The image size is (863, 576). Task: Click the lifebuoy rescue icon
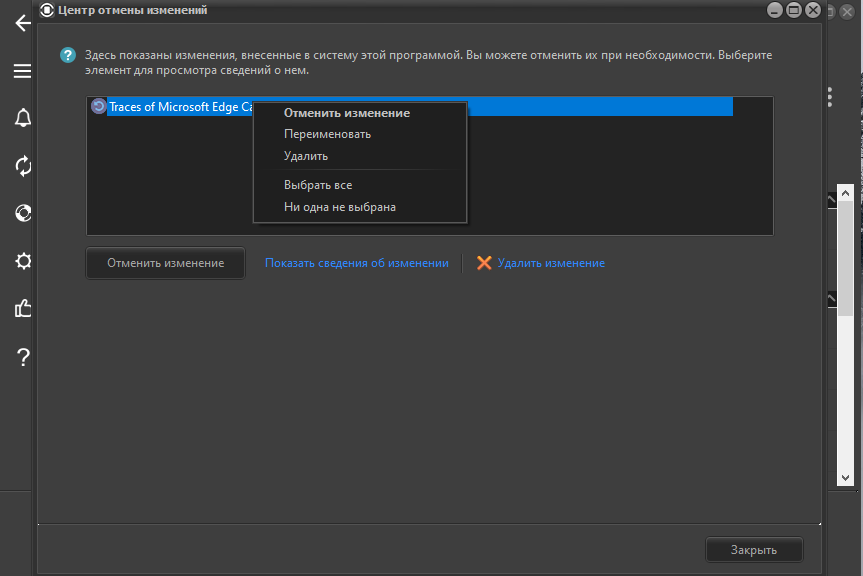coord(22,213)
